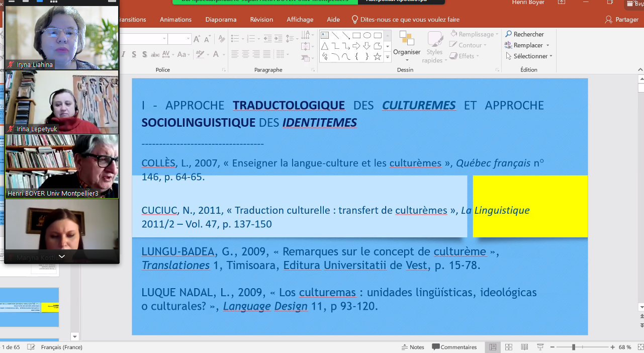The width and height of the screenshot is (644, 353).
Task: Click the rectangle shape in the Dessin gallery
Action: coord(356,35)
